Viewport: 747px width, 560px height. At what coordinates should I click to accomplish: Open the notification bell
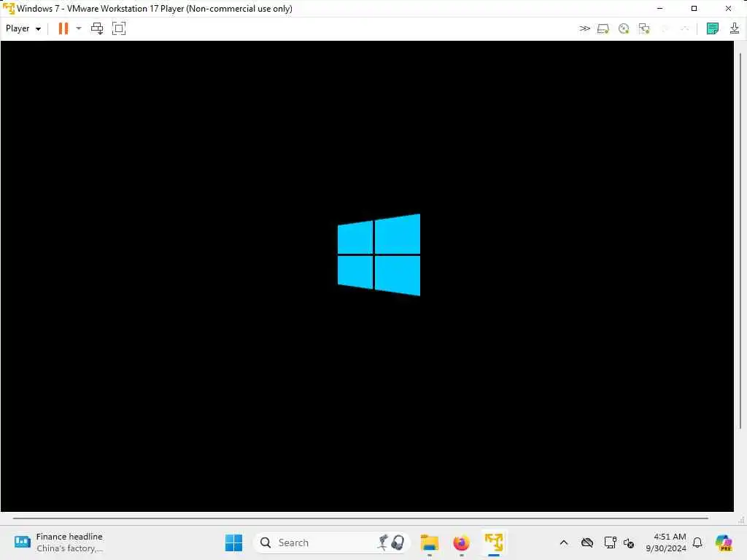[697, 542]
